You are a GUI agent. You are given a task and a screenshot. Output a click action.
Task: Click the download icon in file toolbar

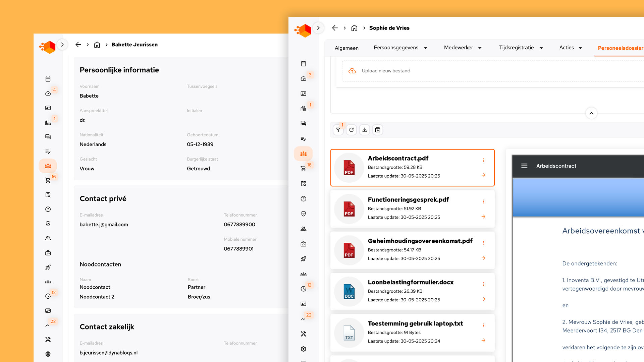point(365,130)
